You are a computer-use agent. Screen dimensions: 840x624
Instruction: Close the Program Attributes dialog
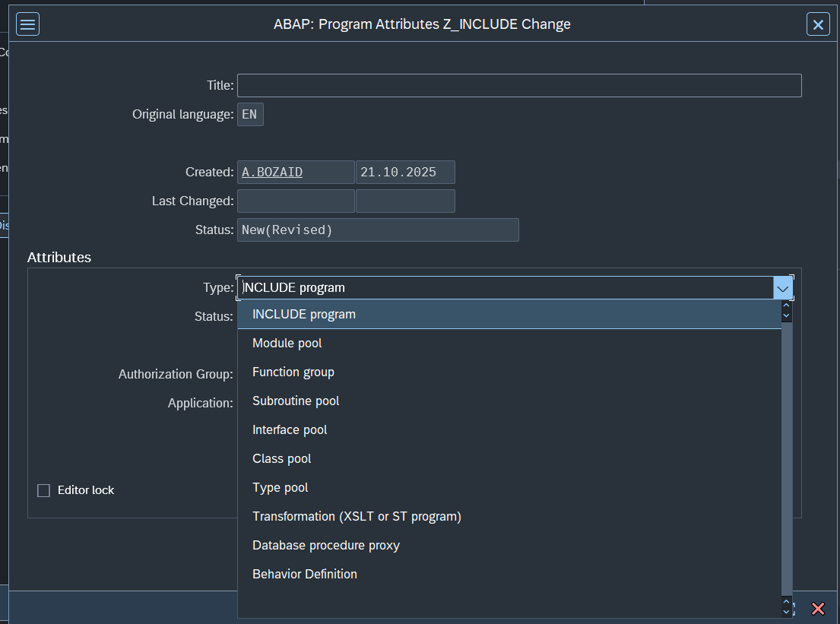[818, 24]
